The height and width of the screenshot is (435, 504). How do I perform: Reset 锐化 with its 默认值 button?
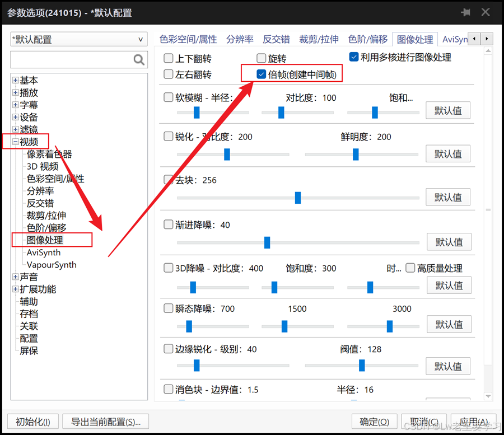point(448,154)
